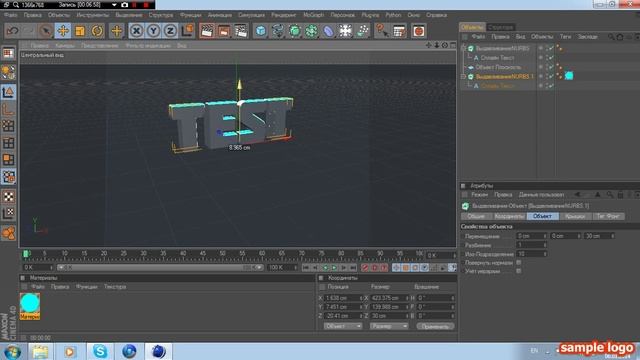Select the cyan material thumbnail in Materials
The height and width of the screenshot is (360, 640).
(x=30, y=303)
